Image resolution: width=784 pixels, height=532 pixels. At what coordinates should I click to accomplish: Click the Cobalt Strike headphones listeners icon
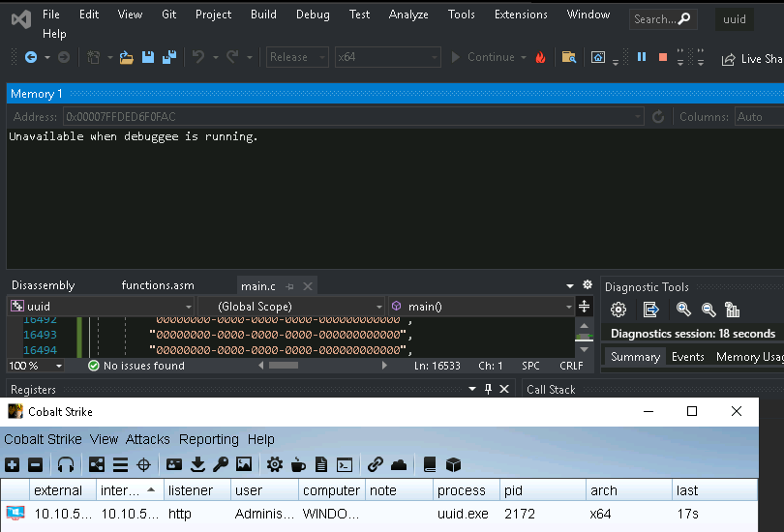point(66,465)
